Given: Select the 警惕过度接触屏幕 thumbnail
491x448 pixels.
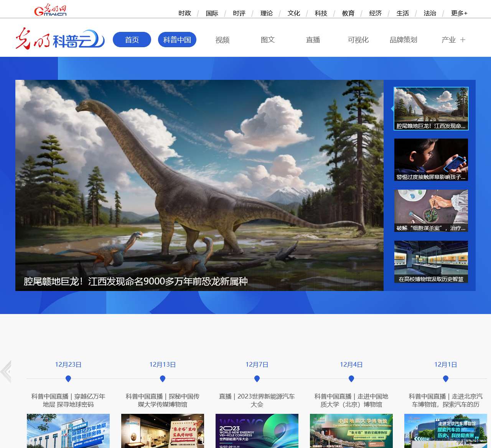Looking at the screenshot, I should pos(431,160).
